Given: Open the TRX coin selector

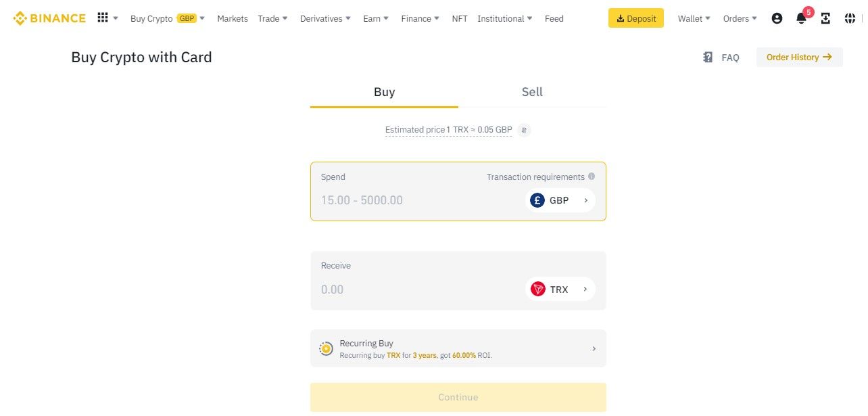Looking at the screenshot, I should tap(560, 290).
